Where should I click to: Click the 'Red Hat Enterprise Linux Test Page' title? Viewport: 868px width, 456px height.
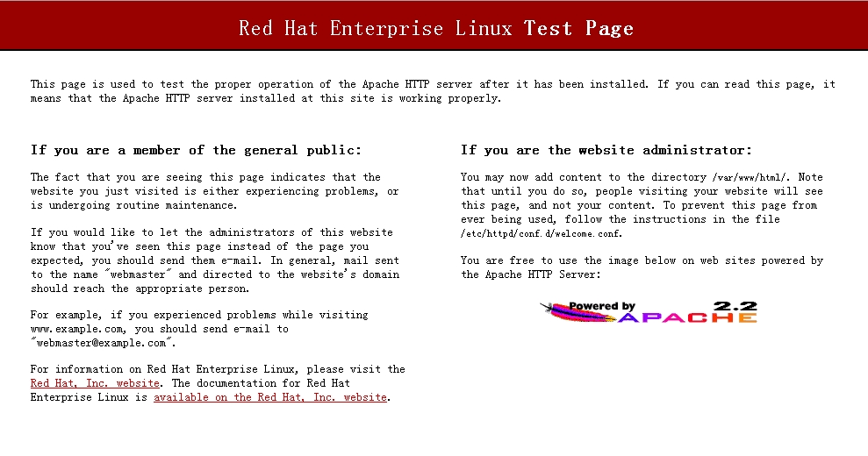[436, 28]
